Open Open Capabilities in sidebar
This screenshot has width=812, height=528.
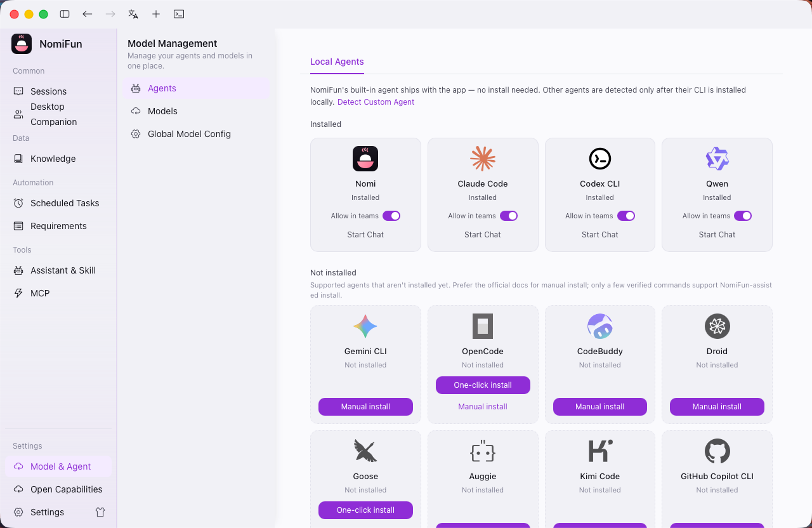click(x=58, y=489)
